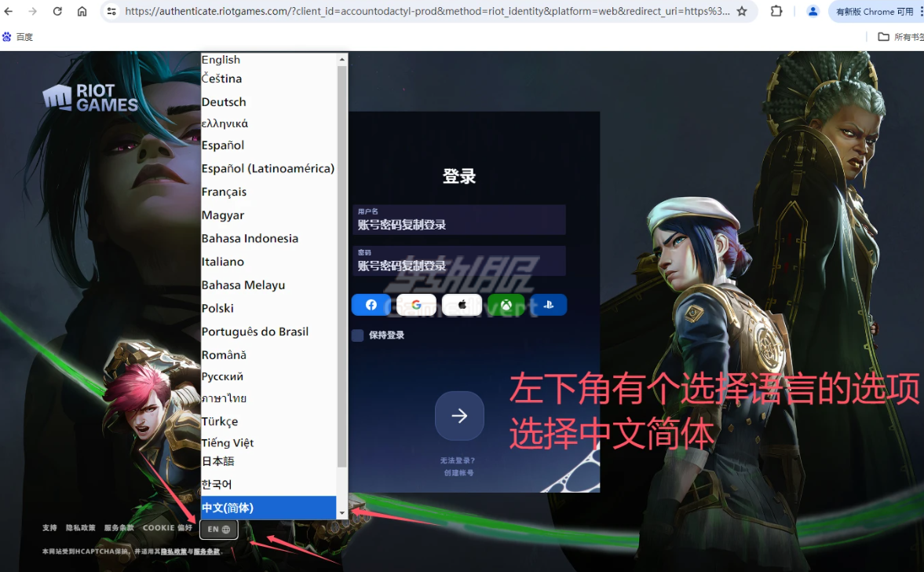View site information icon in address bar
Screen dimensions: 924x572
pyautogui.click(x=111, y=11)
